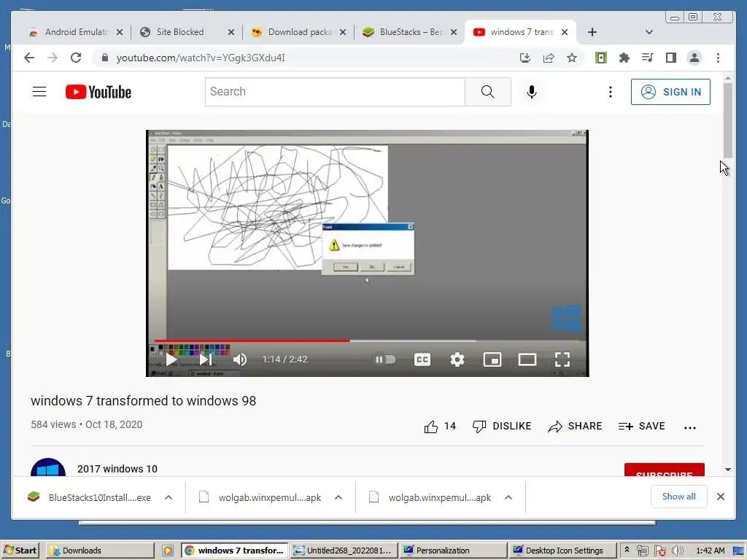Switch to miniplayer
Image resolution: width=747 pixels, height=560 pixels.
click(492, 359)
